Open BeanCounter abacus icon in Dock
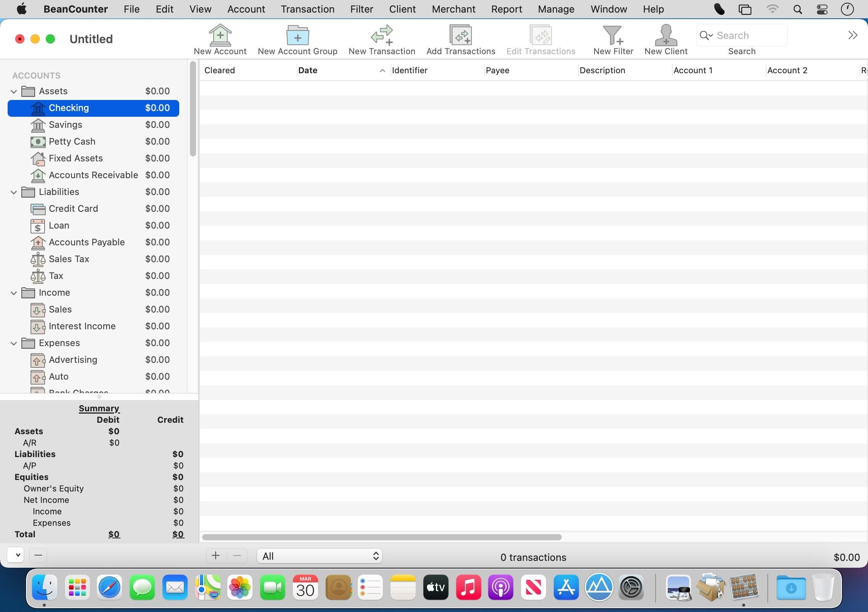Viewport: 868px width, 612px height. click(743, 588)
